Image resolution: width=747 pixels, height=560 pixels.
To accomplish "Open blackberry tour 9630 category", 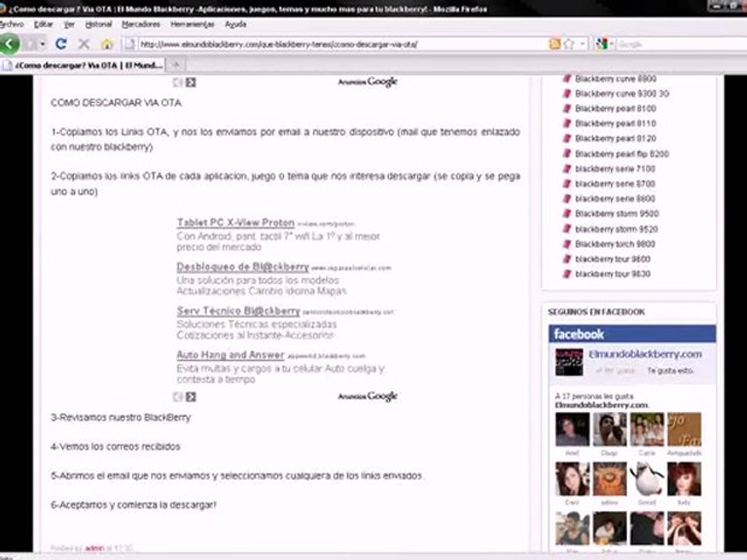I will [x=612, y=274].
